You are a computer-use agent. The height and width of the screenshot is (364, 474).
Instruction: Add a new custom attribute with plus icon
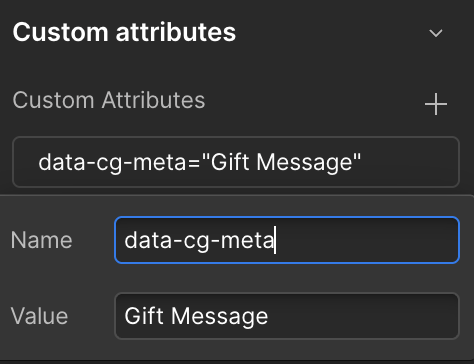(436, 104)
